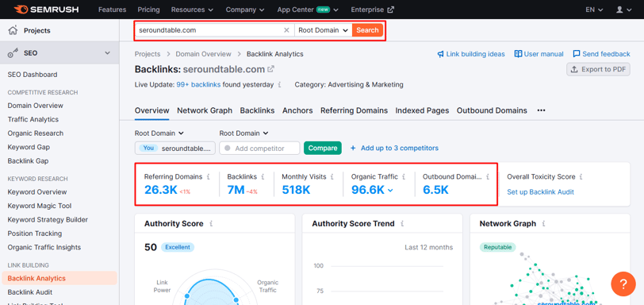Click the Export to PDF button
This screenshot has height=305, width=644.
pyautogui.click(x=599, y=69)
